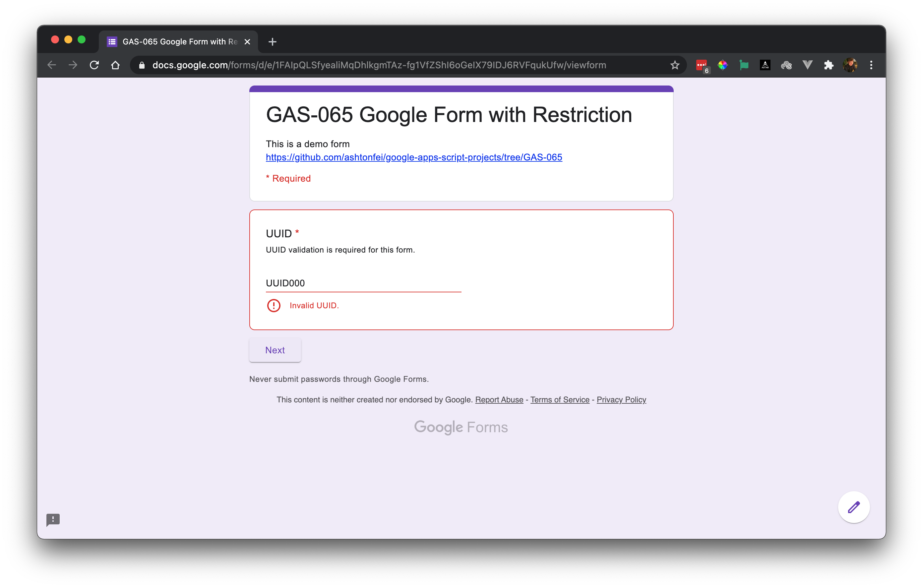Click the report feedback exclamation icon

53,520
